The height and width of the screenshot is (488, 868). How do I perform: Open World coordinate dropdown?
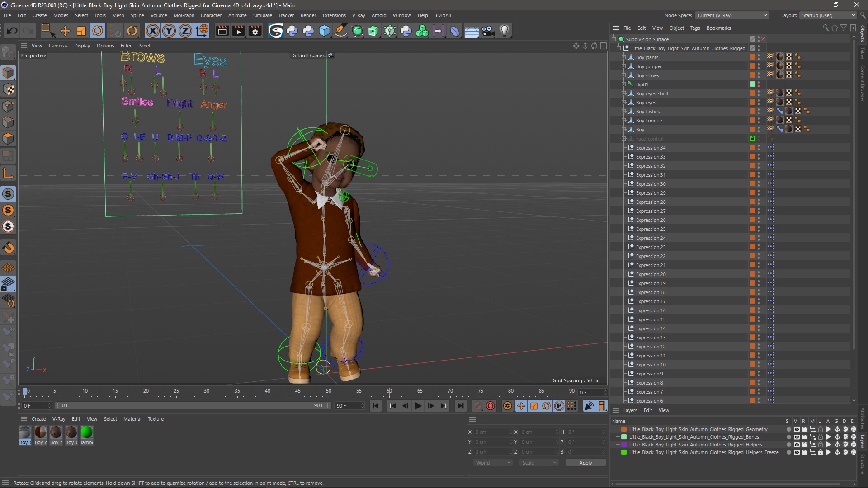coord(493,463)
